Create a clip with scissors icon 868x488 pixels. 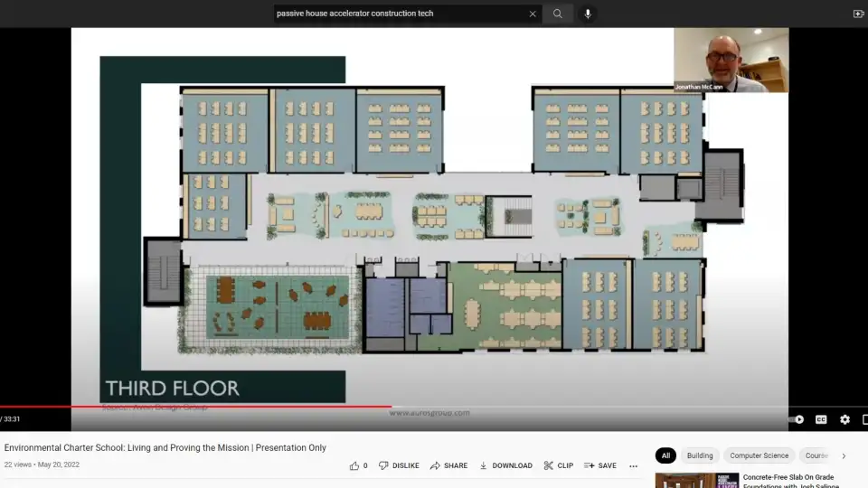tap(558, 465)
